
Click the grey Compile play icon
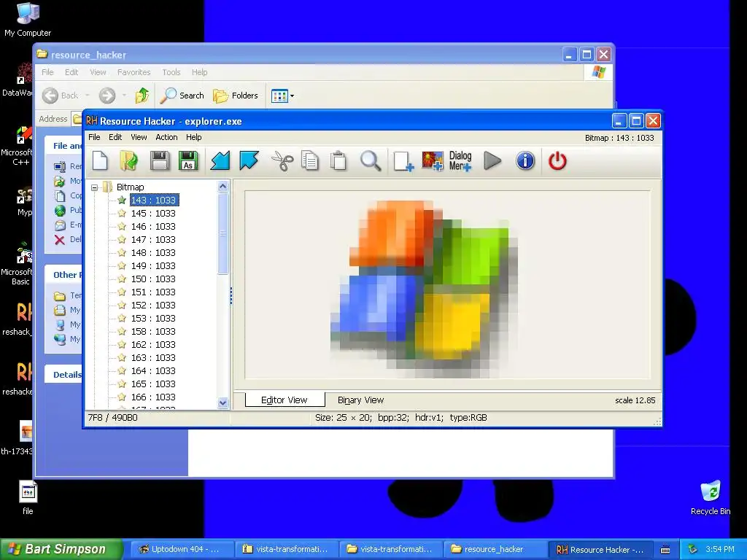[x=492, y=160]
